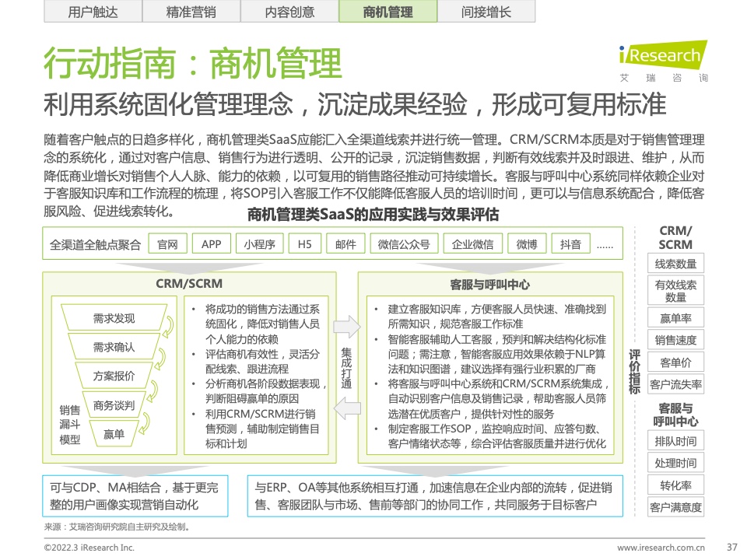Click the CRM/SCRM panel heading
747x560 pixels.
pos(189,283)
